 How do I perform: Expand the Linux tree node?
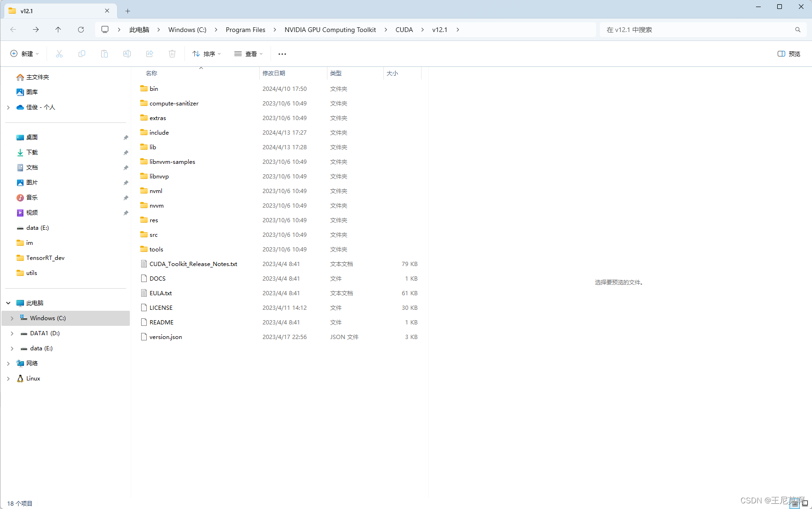(8, 379)
